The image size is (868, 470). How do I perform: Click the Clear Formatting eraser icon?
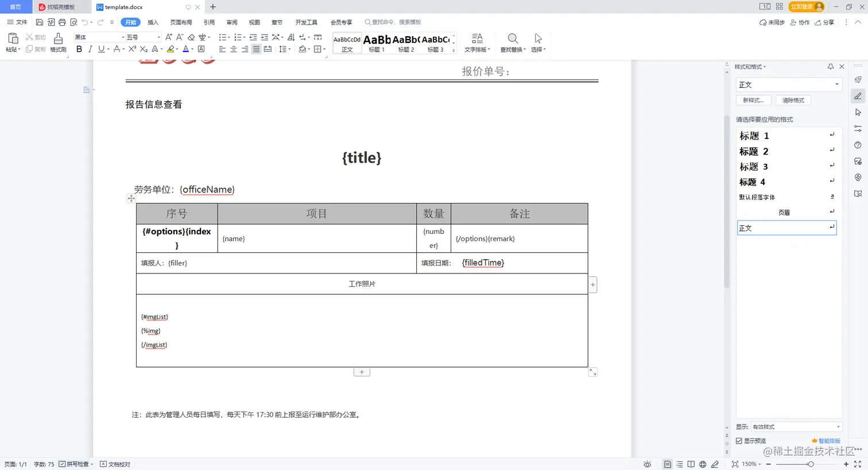point(191,37)
